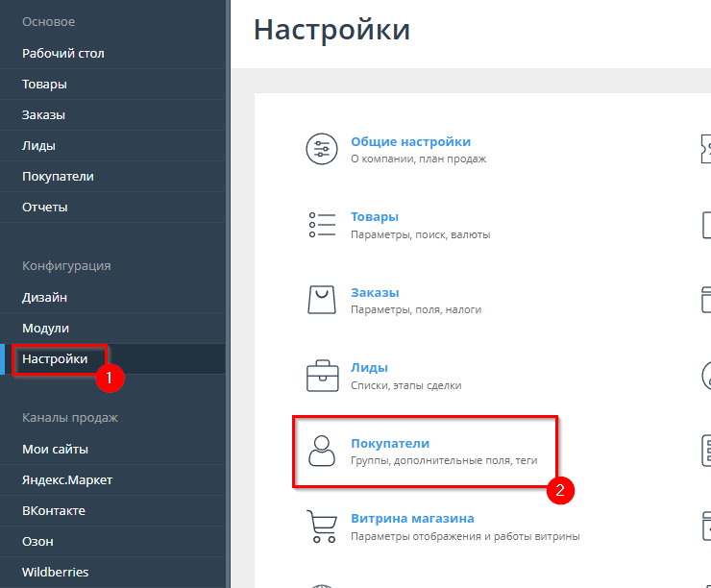Open the Лиды settings link
This screenshot has height=588, width=711.
tap(369, 368)
